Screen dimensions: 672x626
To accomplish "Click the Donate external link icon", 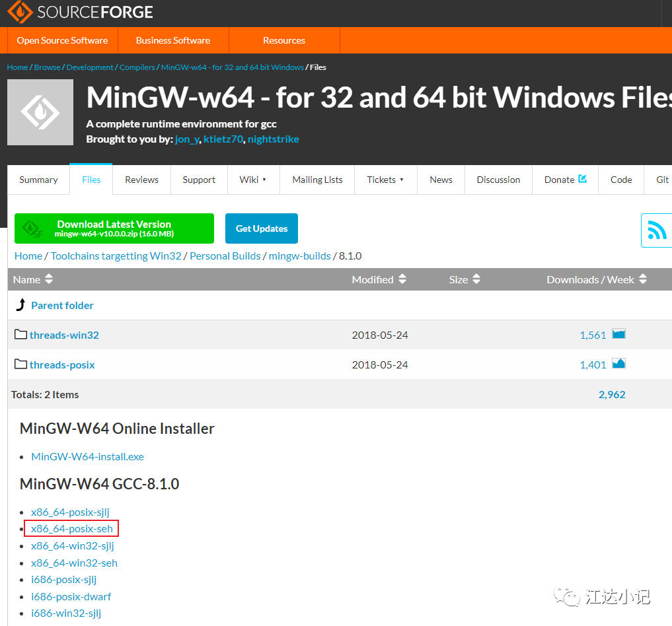I will click(582, 179).
